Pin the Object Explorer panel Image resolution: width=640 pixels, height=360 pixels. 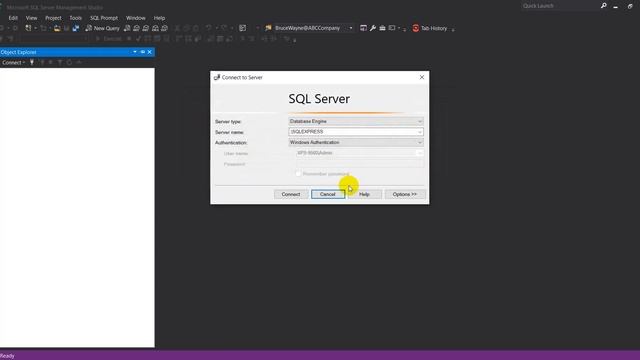pos(142,52)
